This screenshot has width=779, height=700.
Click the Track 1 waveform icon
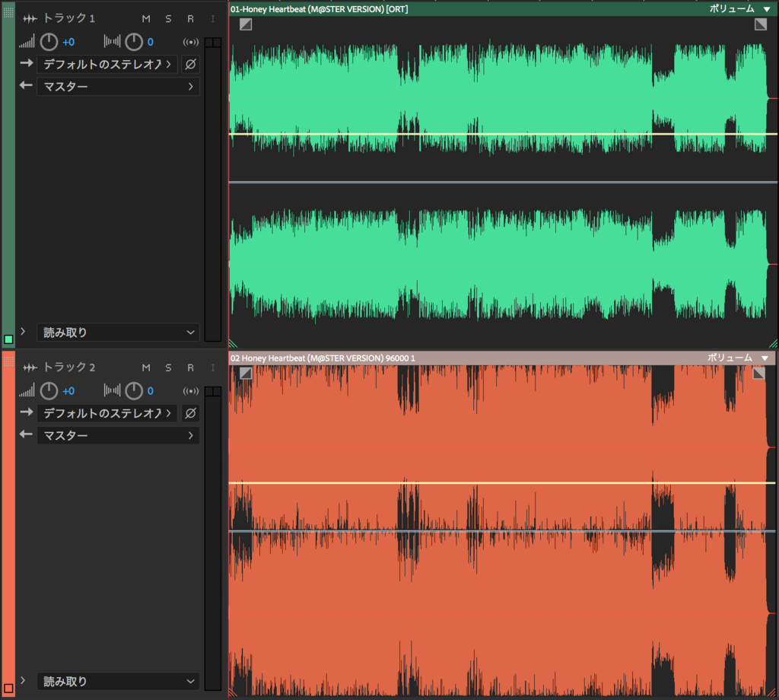click(x=30, y=19)
